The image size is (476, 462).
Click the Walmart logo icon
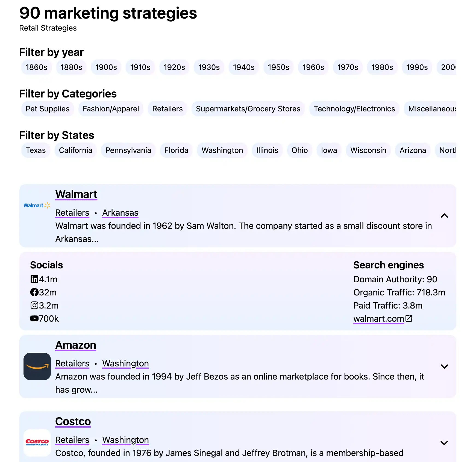click(37, 205)
